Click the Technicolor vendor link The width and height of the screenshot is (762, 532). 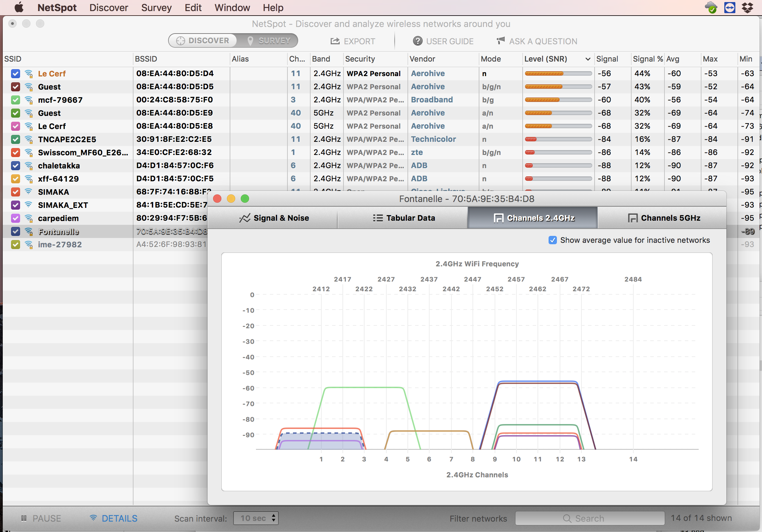[433, 139]
